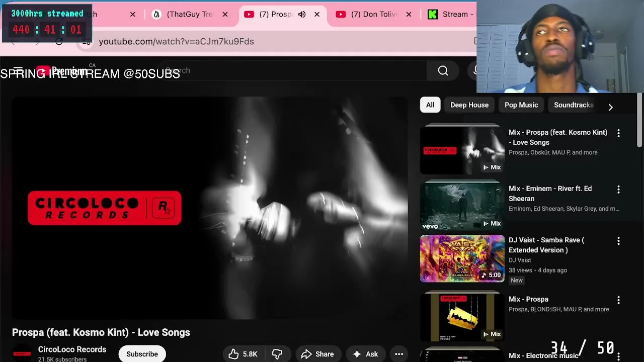Open the CircoLoco Records channel name link

point(72,349)
